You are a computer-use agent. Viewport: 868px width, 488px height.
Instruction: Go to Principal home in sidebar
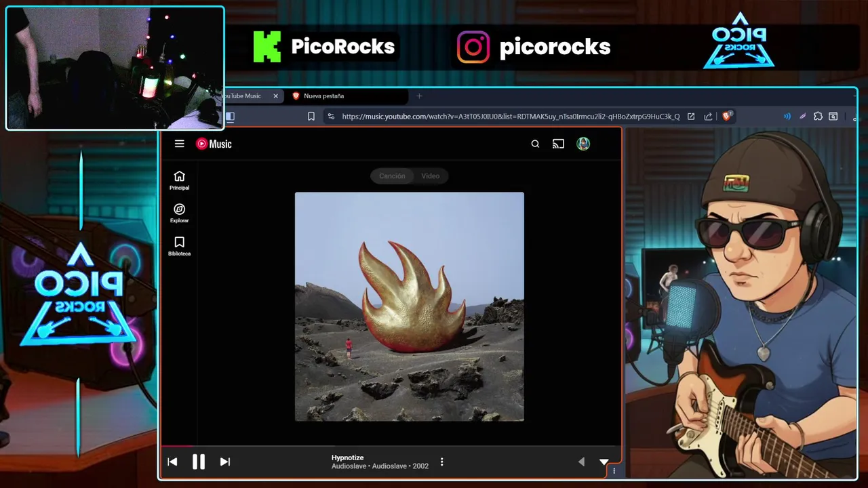[x=179, y=180]
